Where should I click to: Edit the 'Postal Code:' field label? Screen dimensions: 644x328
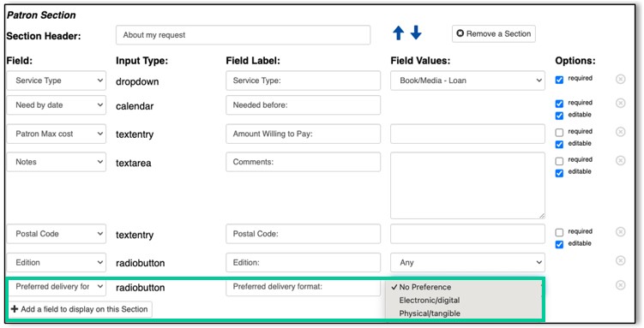303,234
